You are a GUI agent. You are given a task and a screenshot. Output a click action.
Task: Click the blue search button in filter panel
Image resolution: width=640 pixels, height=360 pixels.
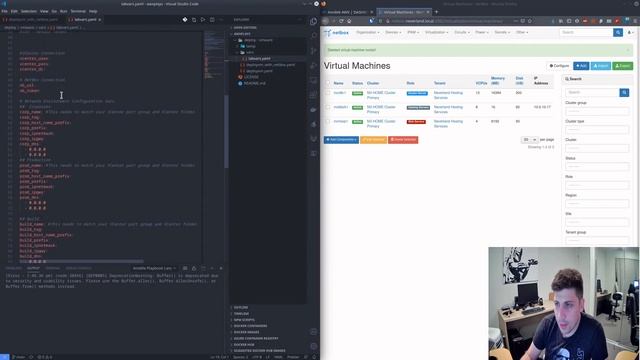624,93
